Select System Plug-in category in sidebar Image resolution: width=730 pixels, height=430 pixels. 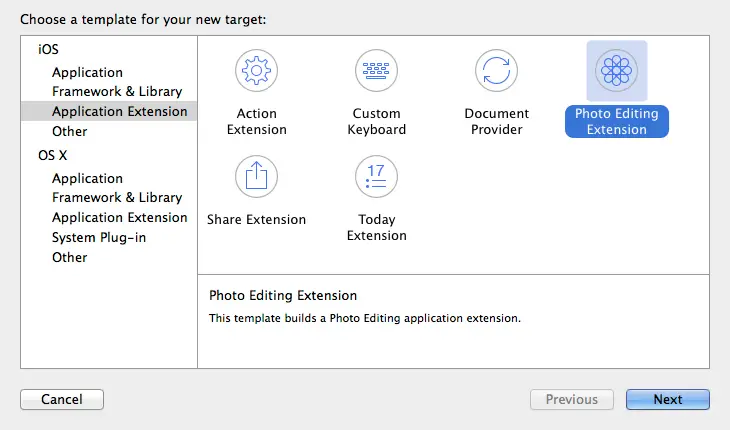click(x=98, y=237)
